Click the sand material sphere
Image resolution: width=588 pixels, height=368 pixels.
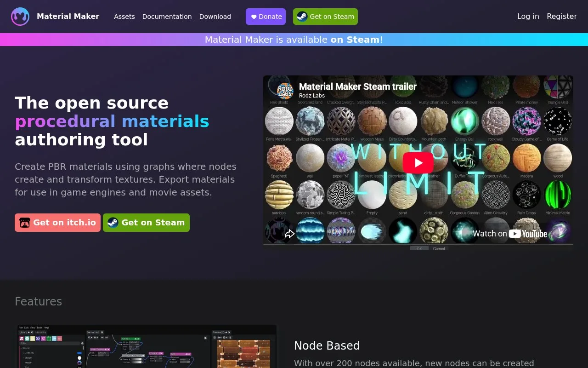(403, 195)
